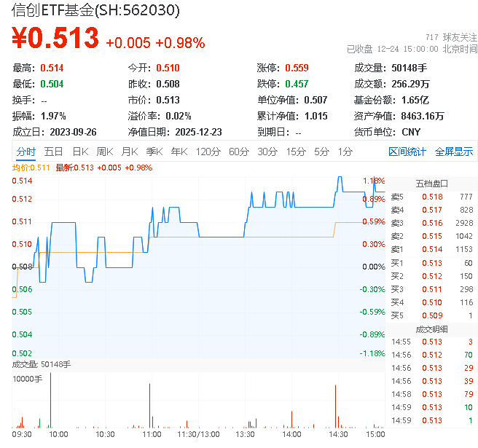Click the 成交明细 trade details header
Viewport: 478px width, 448px height.
(x=431, y=329)
